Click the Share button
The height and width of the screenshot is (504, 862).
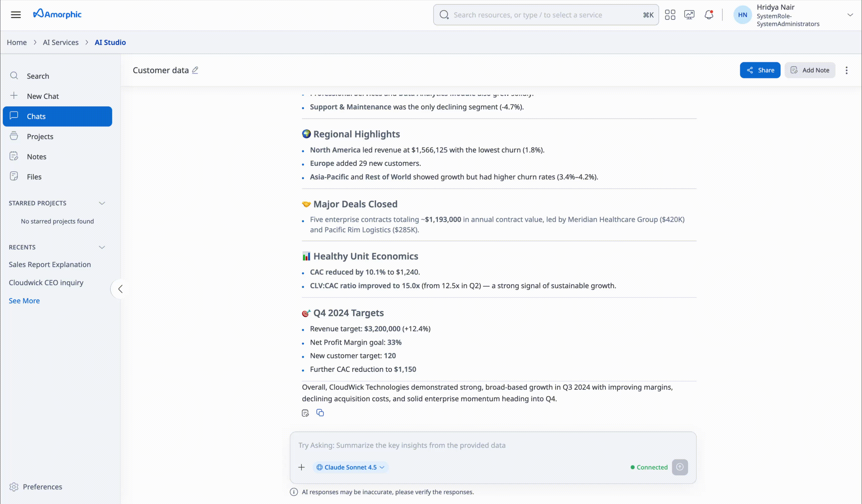click(760, 70)
